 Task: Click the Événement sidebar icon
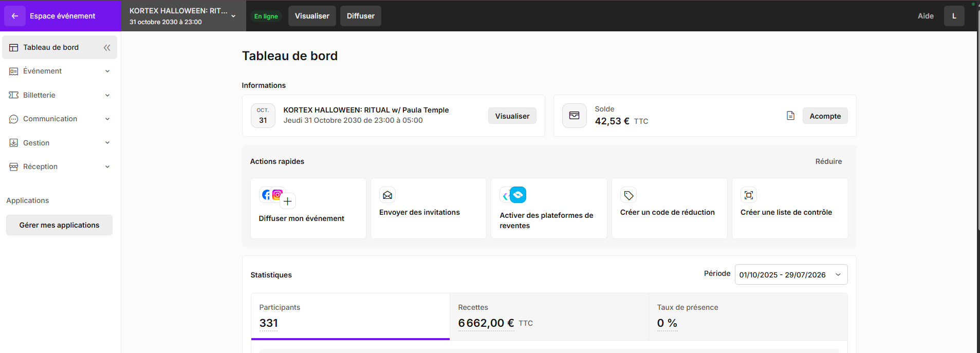[x=14, y=71]
